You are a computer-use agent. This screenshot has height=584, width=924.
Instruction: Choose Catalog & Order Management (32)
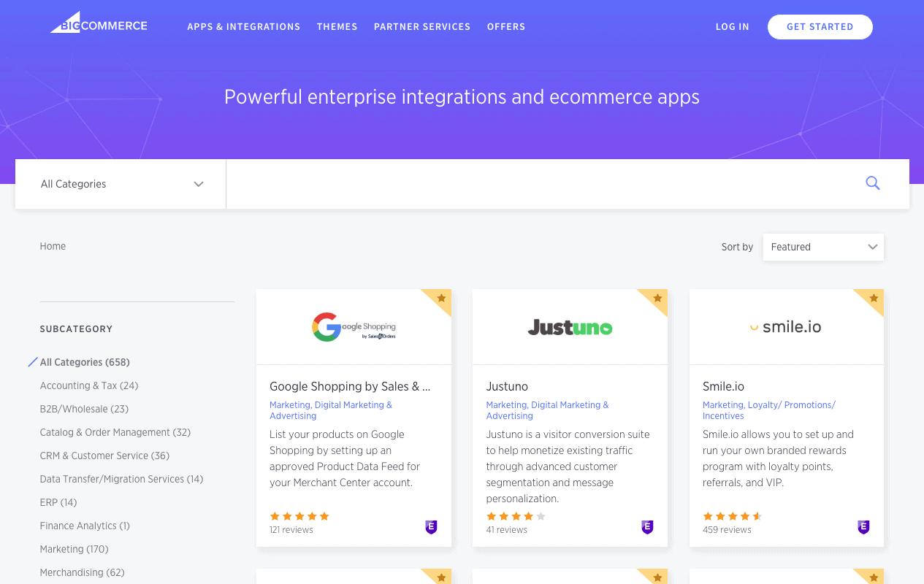point(115,432)
